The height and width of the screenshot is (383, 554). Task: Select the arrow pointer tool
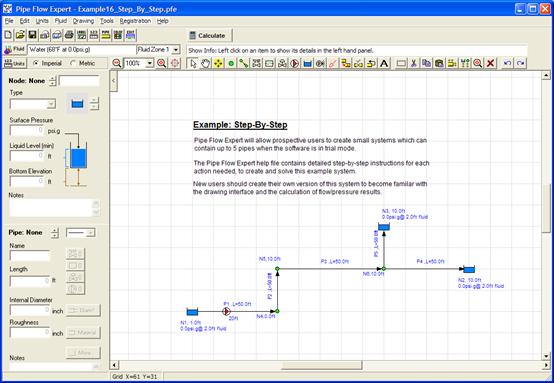tap(193, 63)
